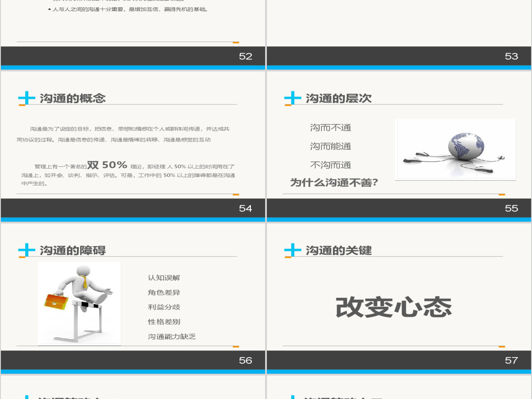The height and width of the screenshot is (399, 532).
Task: Click the item 性格差别
Action: pyautogui.click(x=164, y=322)
